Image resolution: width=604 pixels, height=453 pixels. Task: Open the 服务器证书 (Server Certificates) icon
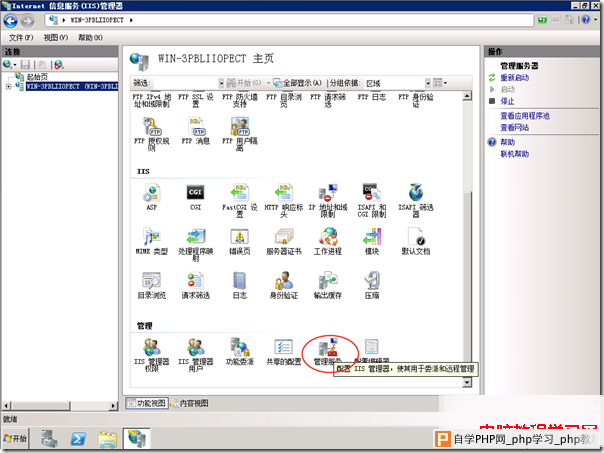(x=283, y=239)
